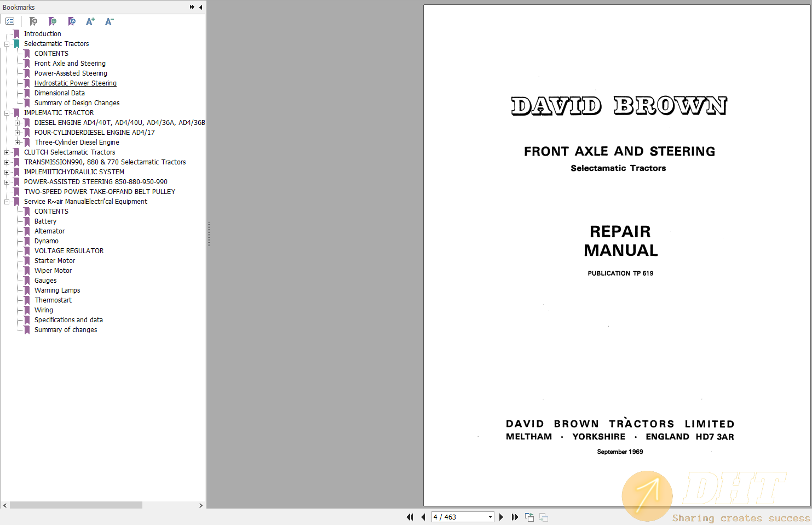Click the delete bookmark icon
Viewport: 812px width, 525px height.
[x=33, y=21]
